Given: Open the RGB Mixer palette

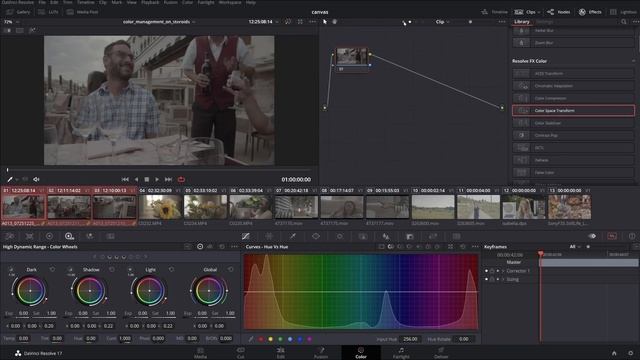Looking at the screenshot, I should point(90,236).
